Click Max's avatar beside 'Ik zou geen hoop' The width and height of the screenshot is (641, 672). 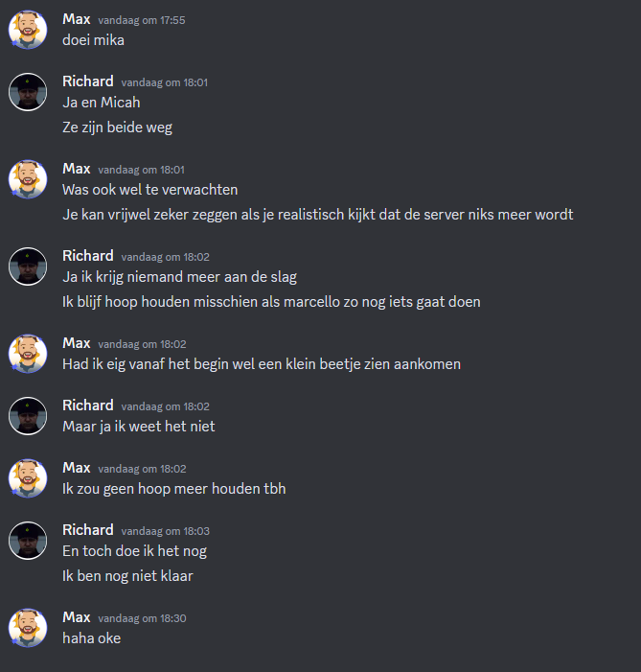28,478
